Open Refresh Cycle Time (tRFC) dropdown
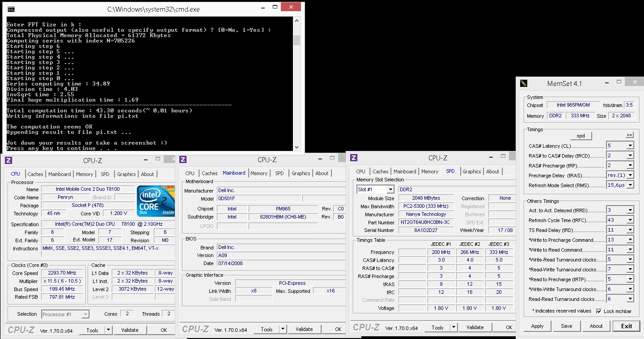 point(630,220)
